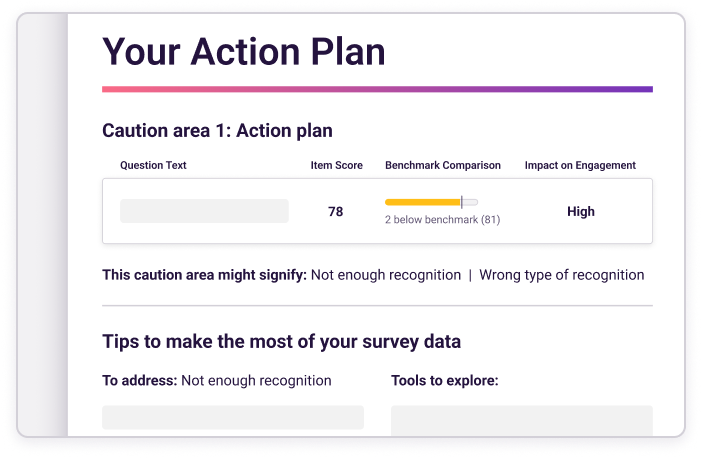Click the "2 below benchmark (81)" text
702x458 pixels.
[x=444, y=219]
